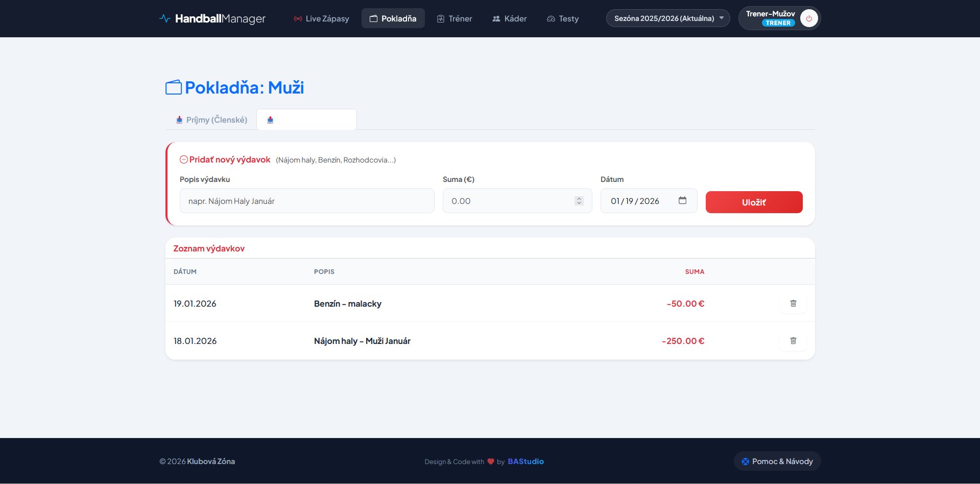Switch to the Príjmy (Členské) tab
980x484 pixels.
point(211,120)
